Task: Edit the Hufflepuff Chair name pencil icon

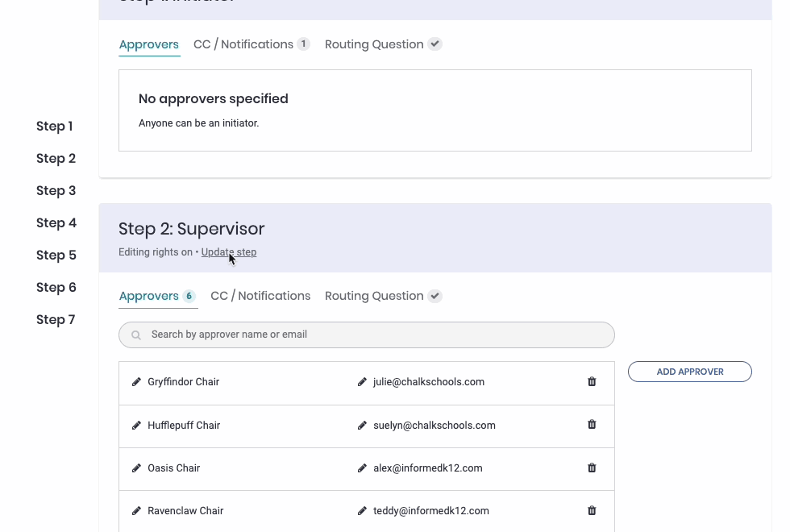Action: [136, 426]
